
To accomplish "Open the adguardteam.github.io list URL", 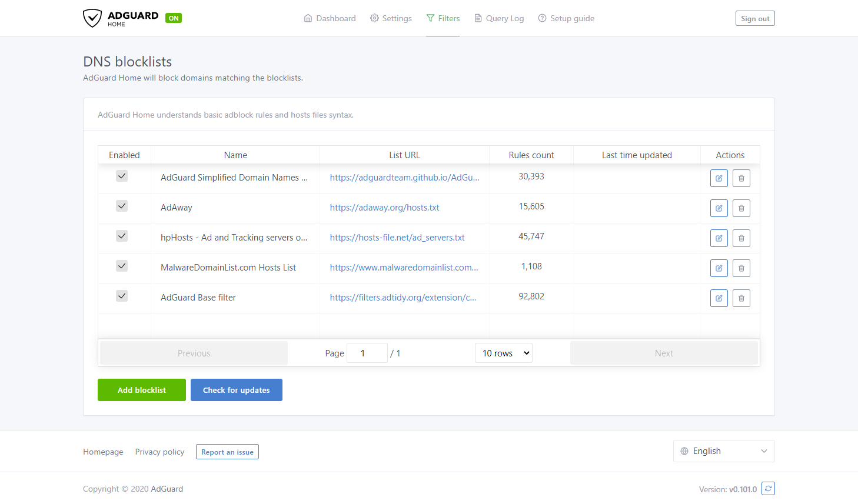I will pyautogui.click(x=404, y=178).
